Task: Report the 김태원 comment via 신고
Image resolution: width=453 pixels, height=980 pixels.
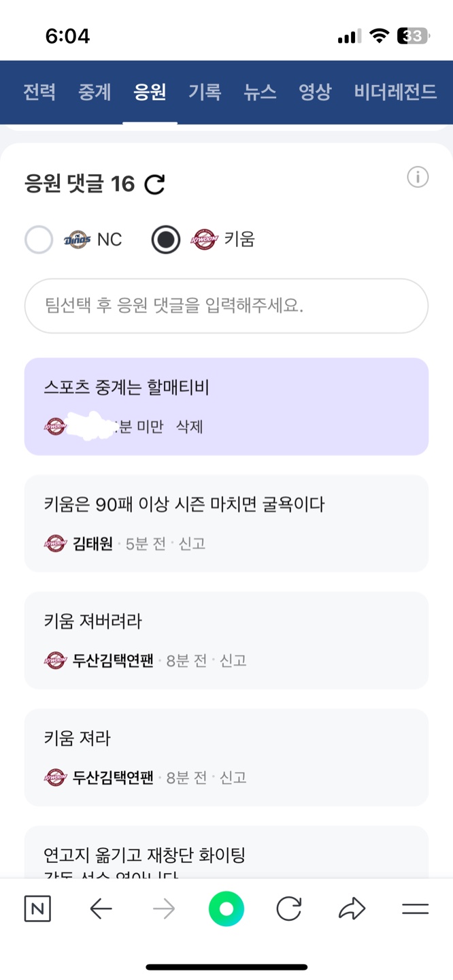Action: pos(192,544)
